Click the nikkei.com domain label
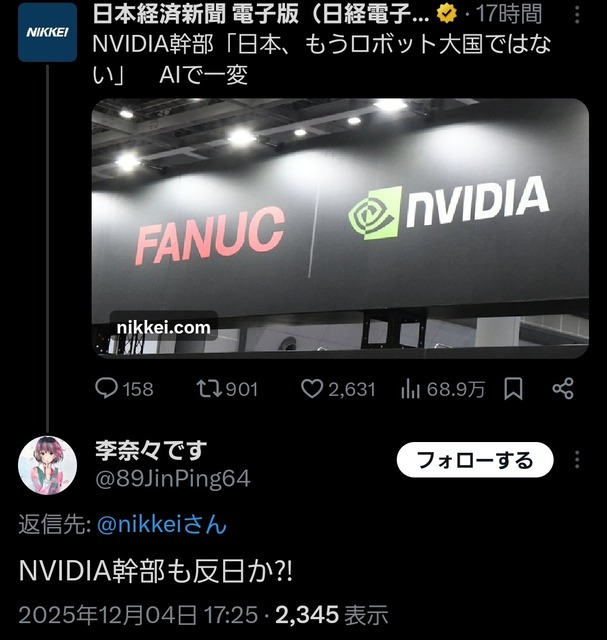The width and height of the screenshot is (607, 640). pyautogui.click(x=164, y=327)
